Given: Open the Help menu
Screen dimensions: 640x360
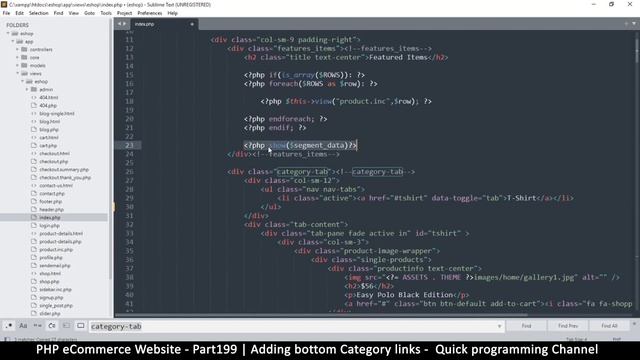Looking at the screenshot, I should pyautogui.click(x=172, y=13).
